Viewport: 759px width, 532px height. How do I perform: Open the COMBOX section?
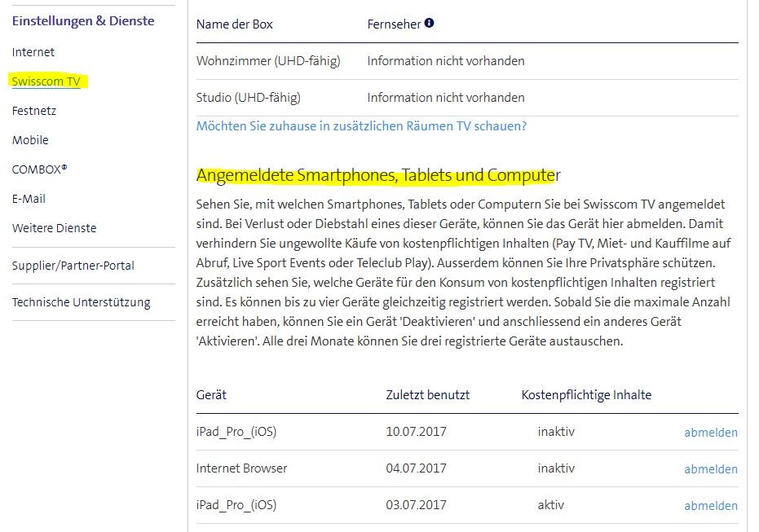pos(38,169)
